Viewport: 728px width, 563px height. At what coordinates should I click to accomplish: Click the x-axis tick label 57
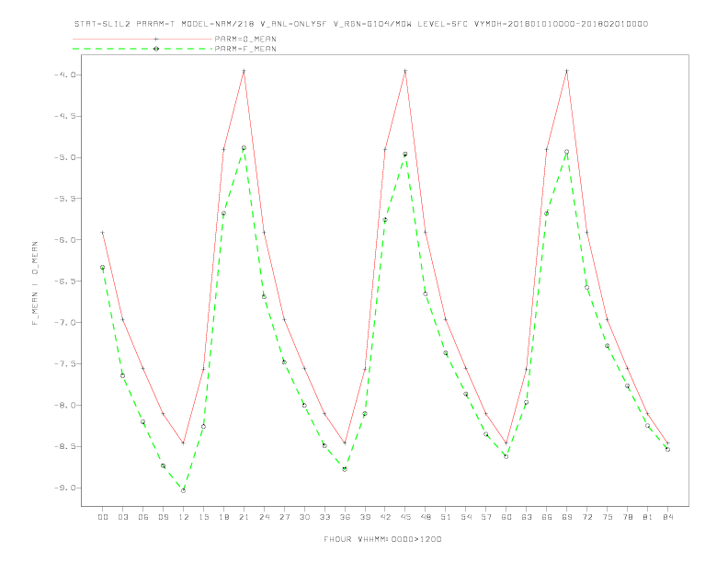[x=486, y=517]
